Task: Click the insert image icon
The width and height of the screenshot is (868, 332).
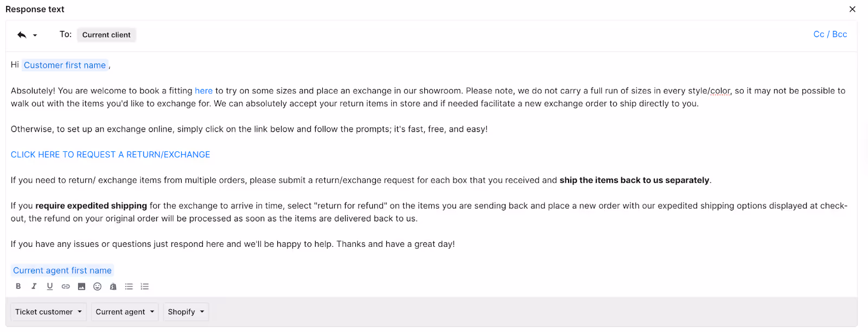Action: pyautogui.click(x=81, y=286)
